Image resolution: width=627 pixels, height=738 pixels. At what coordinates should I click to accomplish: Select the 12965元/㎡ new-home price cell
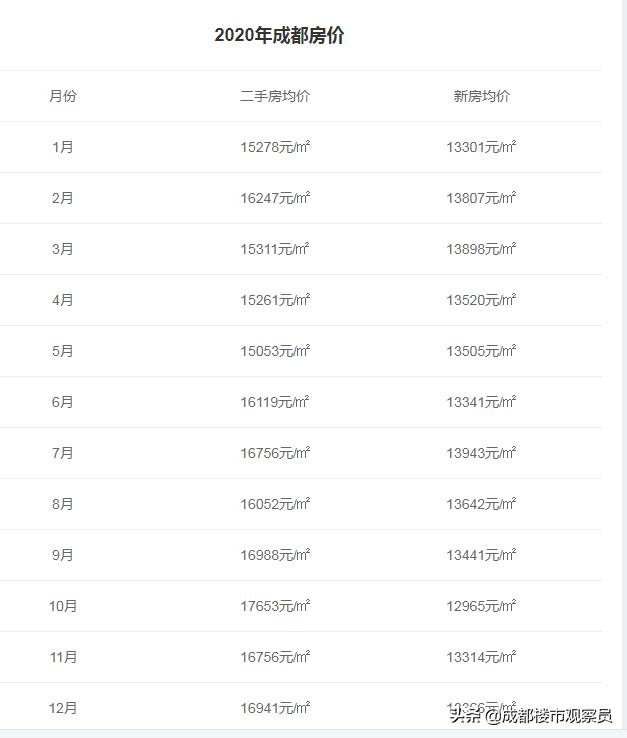click(481, 606)
